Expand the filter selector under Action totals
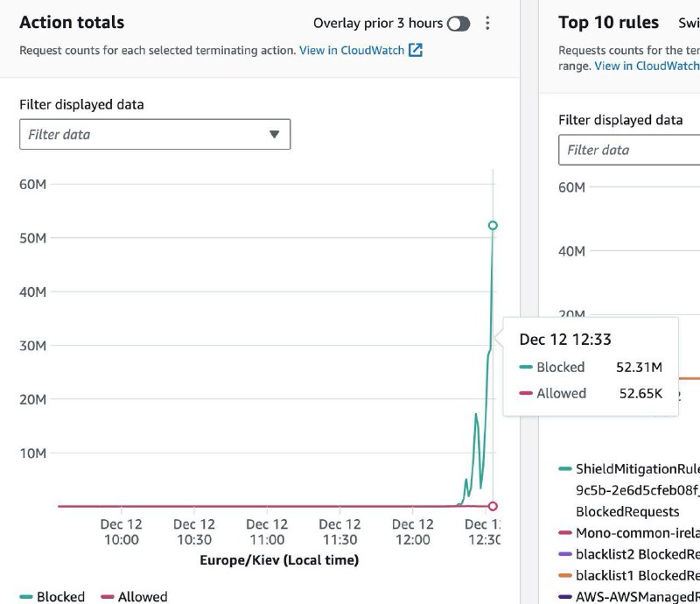Viewport: 700px width, 604px height. pyautogui.click(x=155, y=134)
